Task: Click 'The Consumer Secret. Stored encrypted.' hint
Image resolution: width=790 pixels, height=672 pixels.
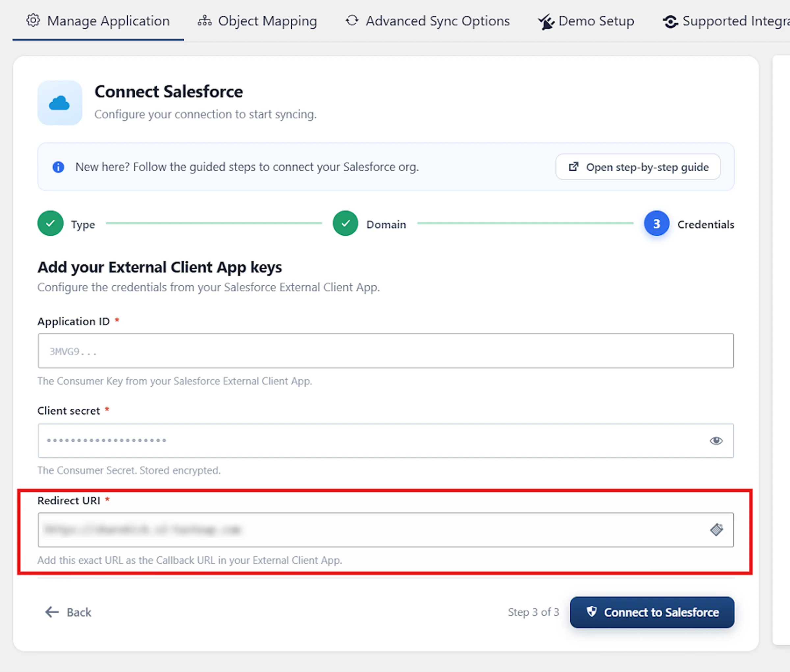Action: pyautogui.click(x=129, y=471)
